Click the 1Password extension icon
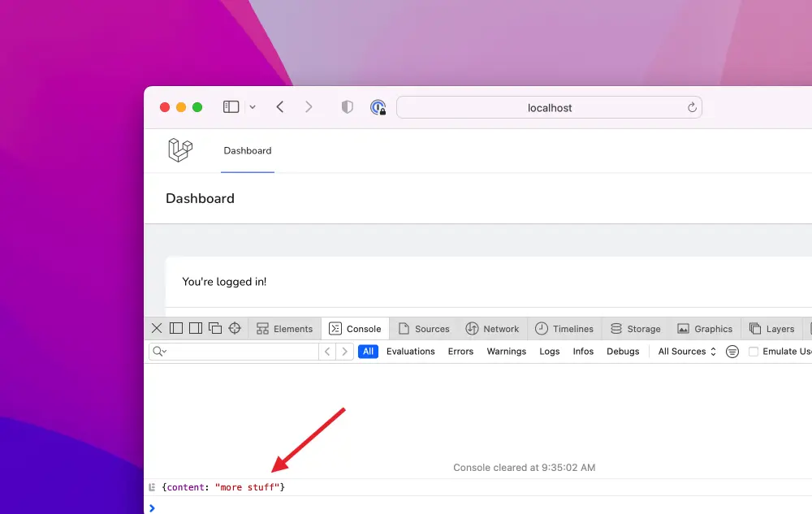 pyautogui.click(x=378, y=107)
